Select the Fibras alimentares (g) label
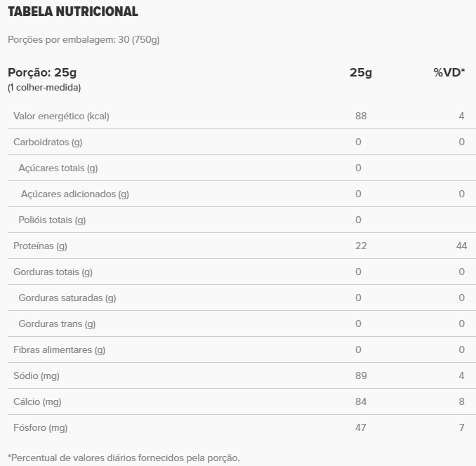 (59, 349)
